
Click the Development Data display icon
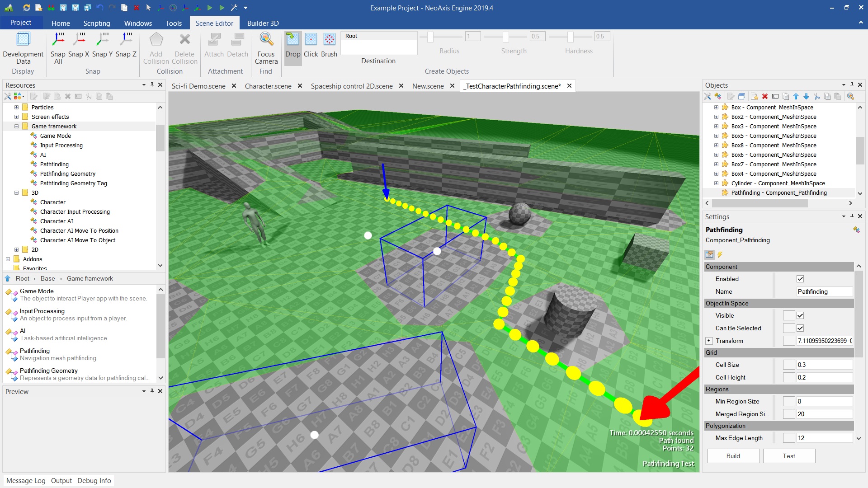click(x=23, y=40)
